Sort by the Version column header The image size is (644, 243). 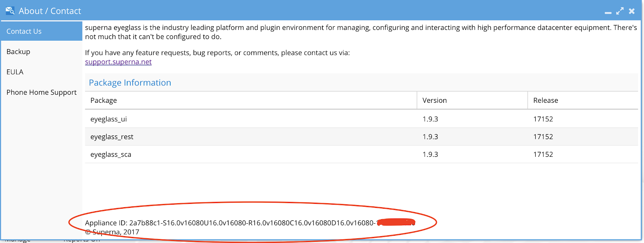coord(472,100)
